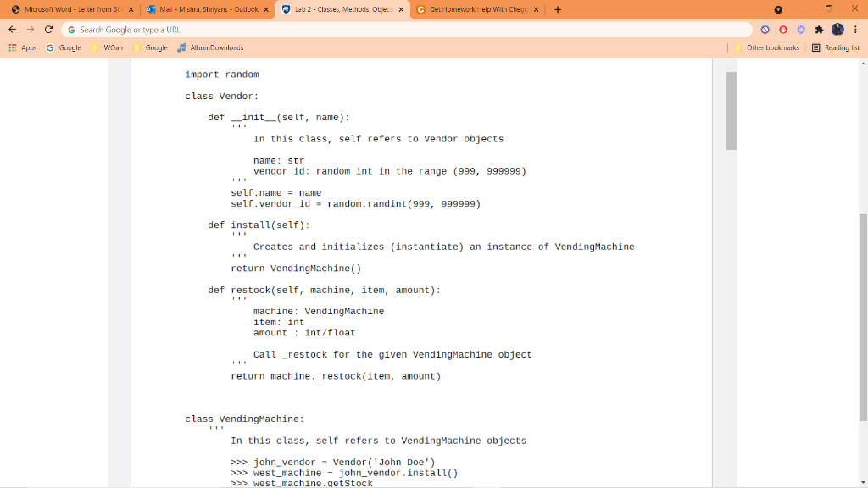Click the Chrome profile avatar
868x488 pixels.
[x=837, y=29]
